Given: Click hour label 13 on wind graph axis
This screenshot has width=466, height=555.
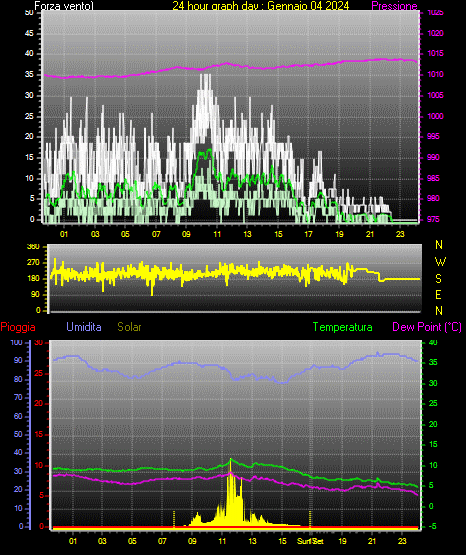Looking at the screenshot, I should (x=247, y=234).
